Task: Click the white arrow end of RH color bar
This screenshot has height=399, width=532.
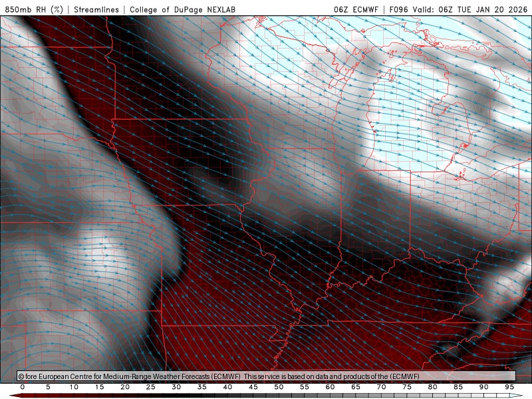Action: pos(516,396)
